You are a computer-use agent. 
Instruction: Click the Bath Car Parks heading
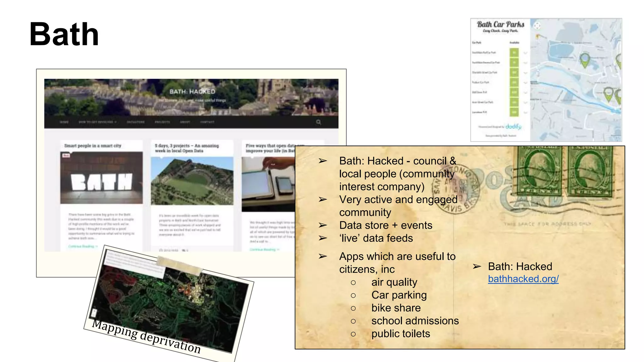click(x=501, y=24)
